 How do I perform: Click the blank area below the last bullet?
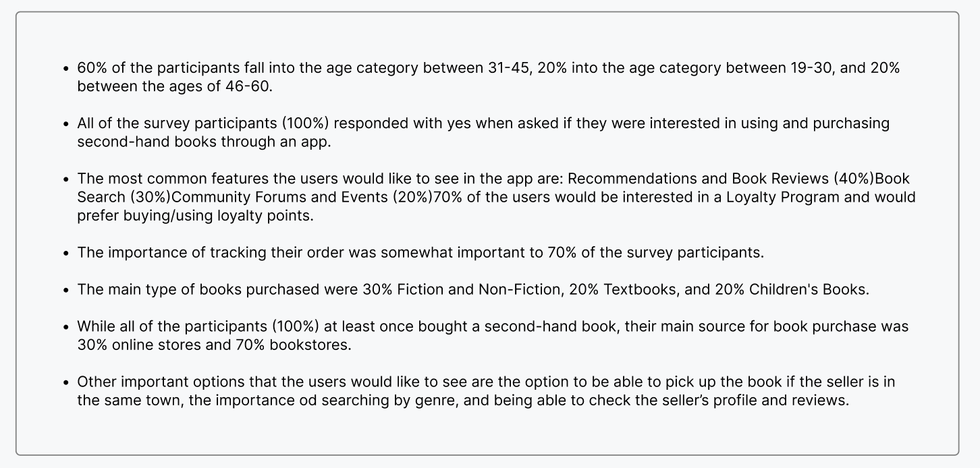pyautogui.click(x=487, y=432)
